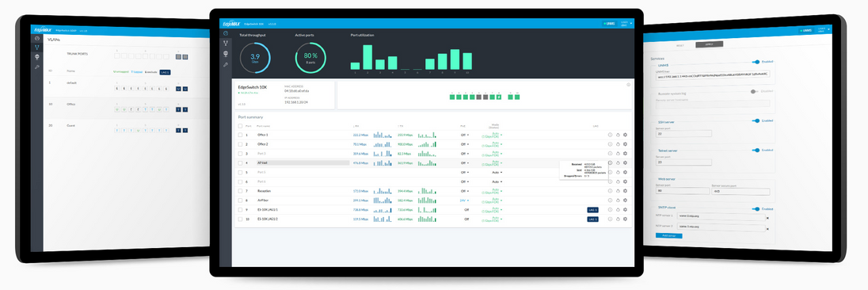Check the Office 2 port checkbox
Image resolution: width=868 pixels, height=290 pixels.
240,144
